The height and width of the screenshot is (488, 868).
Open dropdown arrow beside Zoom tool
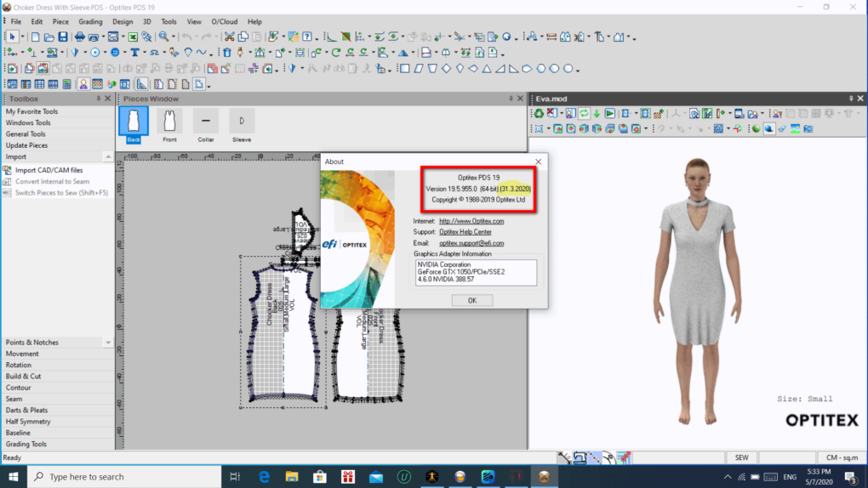174,37
